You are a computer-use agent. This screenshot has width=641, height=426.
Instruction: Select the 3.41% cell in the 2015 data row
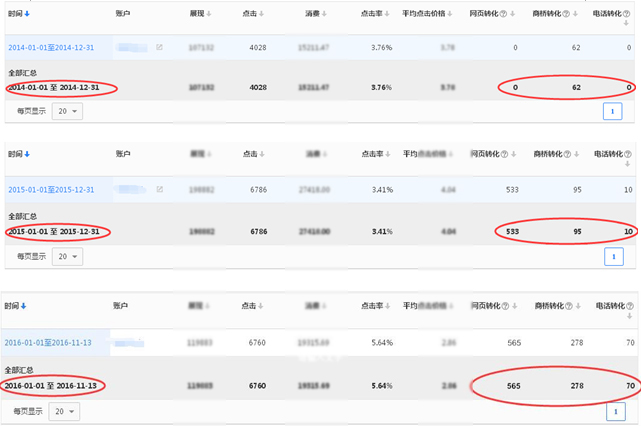click(382, 190)
